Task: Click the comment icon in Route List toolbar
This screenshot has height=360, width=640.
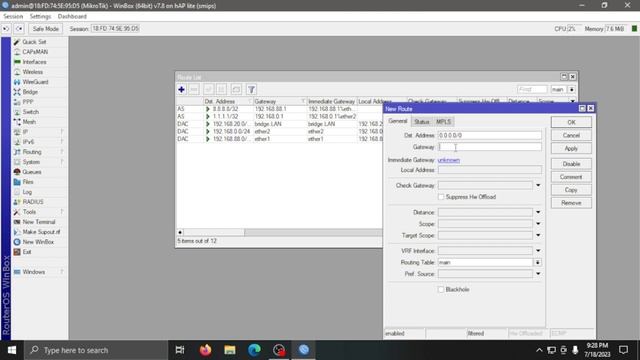Action: coord(236,89)
